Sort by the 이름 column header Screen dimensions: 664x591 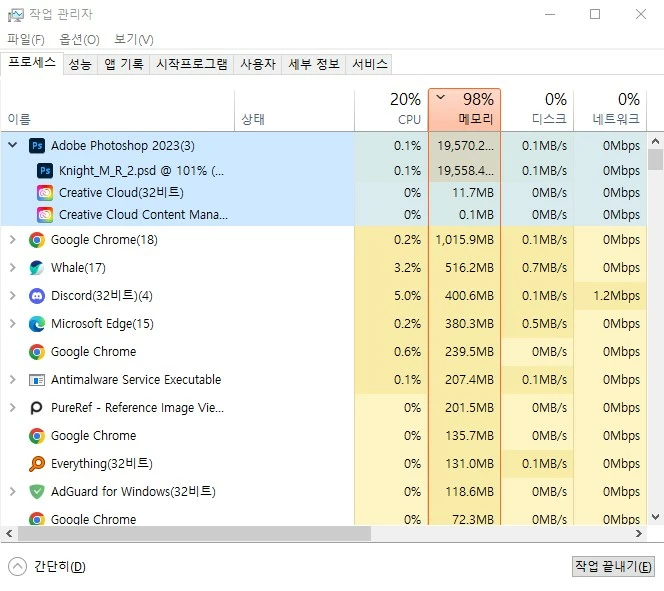pos(118,110)
